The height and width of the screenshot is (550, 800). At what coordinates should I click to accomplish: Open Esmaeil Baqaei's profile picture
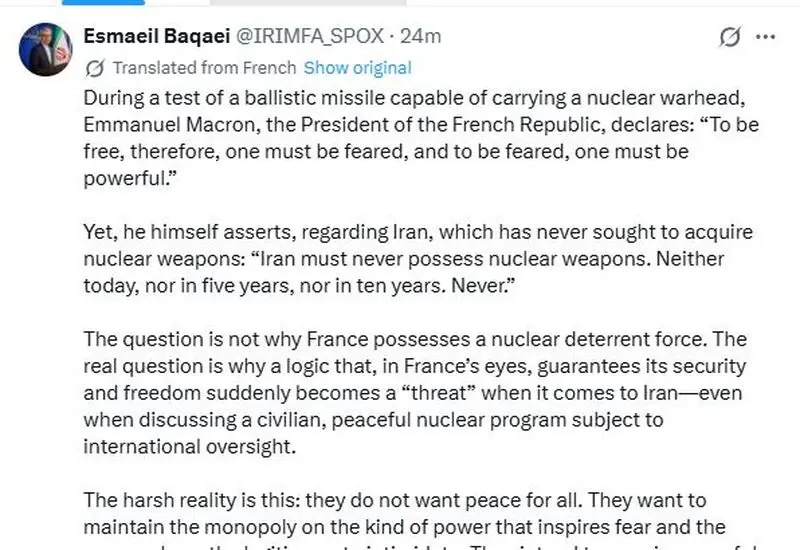[45, 49]
